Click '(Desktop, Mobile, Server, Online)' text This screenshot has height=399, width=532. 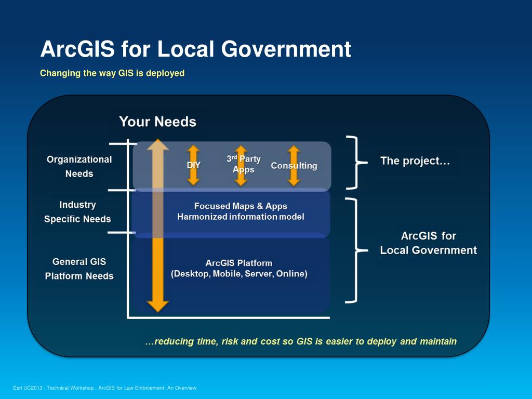point(239,274)
